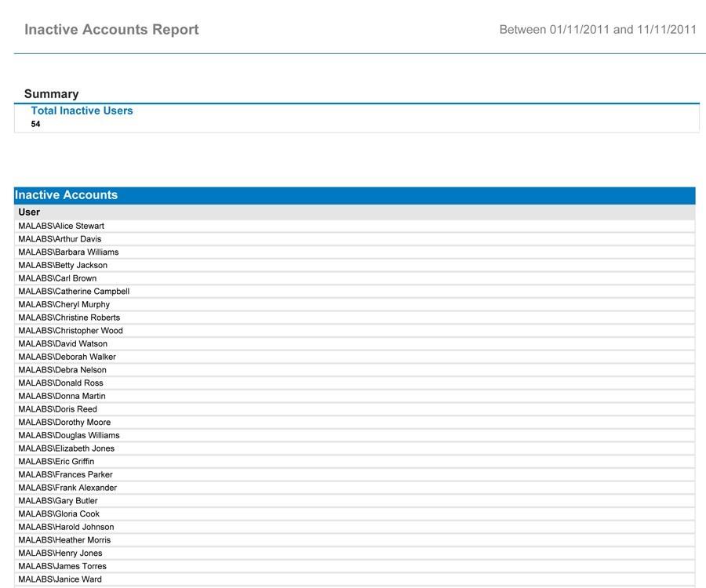Click the Summary heading
This screenshot has width=706, height=588.
coord(51,93)
